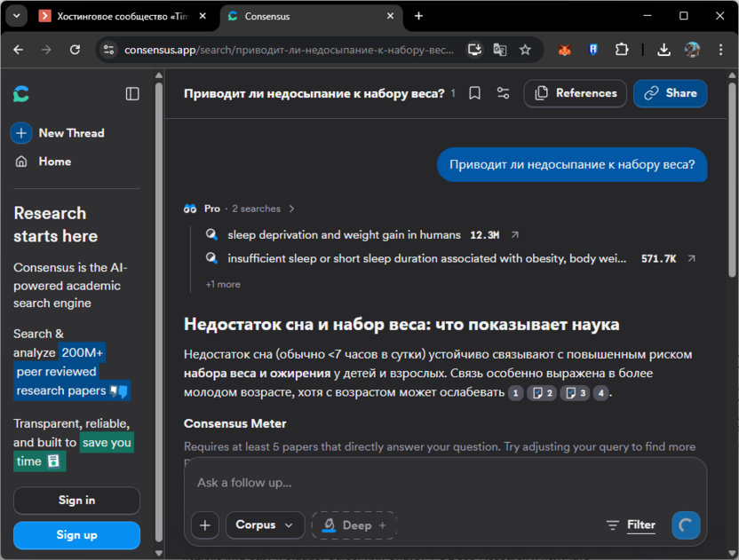Click the Consensus logo
739x560 pixels.
(21, 94)
